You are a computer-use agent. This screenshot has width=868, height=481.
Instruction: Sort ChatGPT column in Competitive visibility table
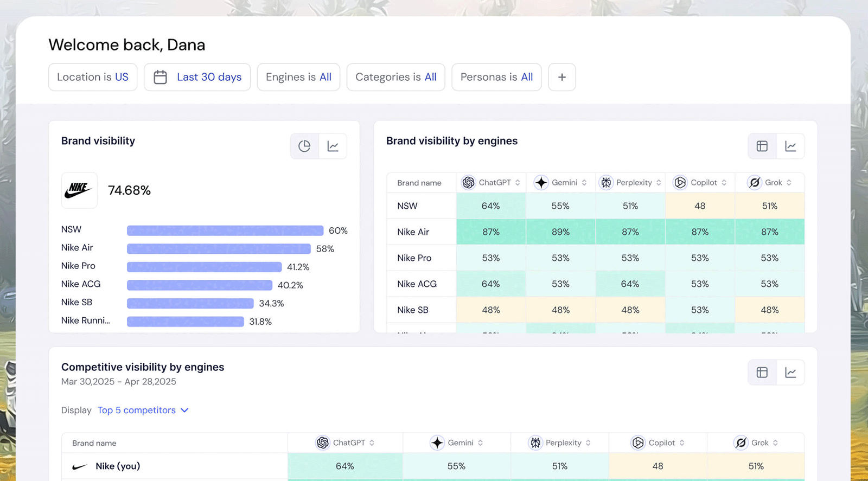[x=372, y=443]
